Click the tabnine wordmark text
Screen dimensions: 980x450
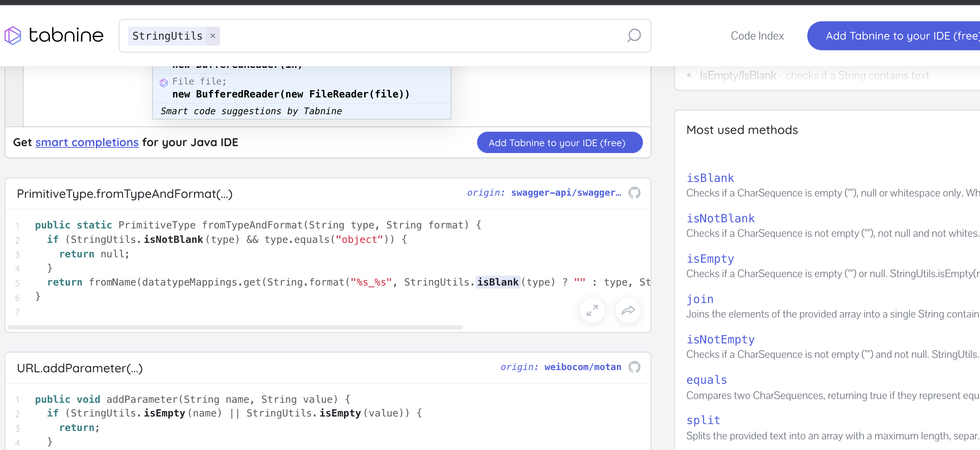tap(66, 35)
